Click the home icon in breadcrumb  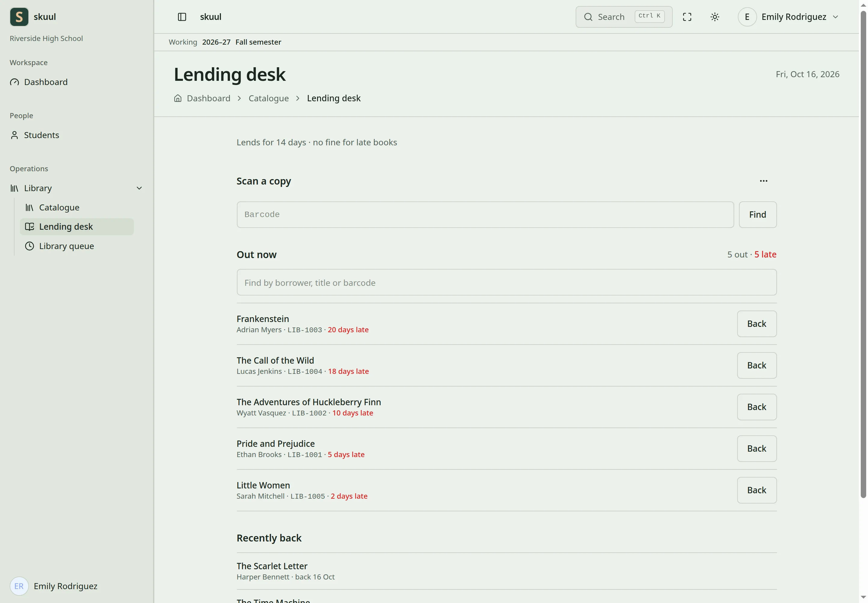point(178,98)
